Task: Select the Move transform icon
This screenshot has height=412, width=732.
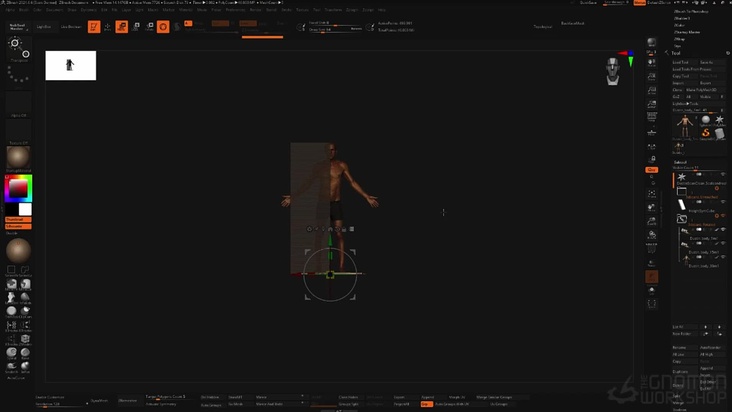Action: [x=122, y=27]
